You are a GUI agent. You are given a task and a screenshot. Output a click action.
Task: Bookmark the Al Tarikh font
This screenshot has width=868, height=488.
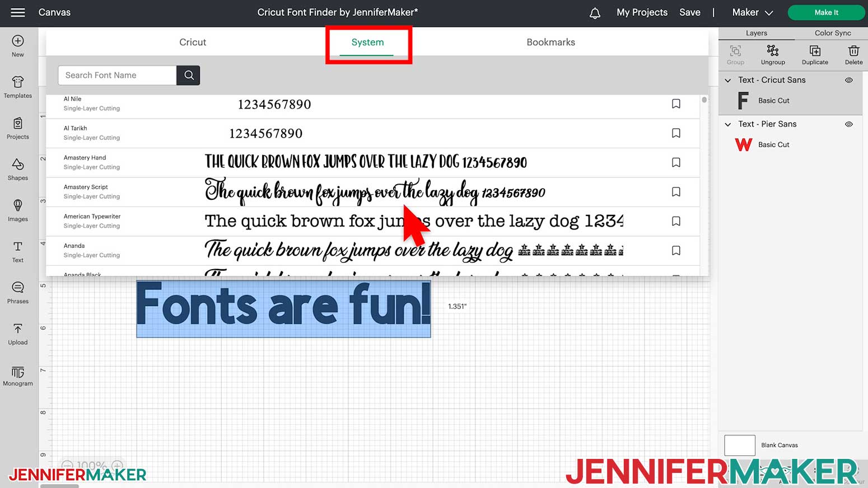point(676,133)
